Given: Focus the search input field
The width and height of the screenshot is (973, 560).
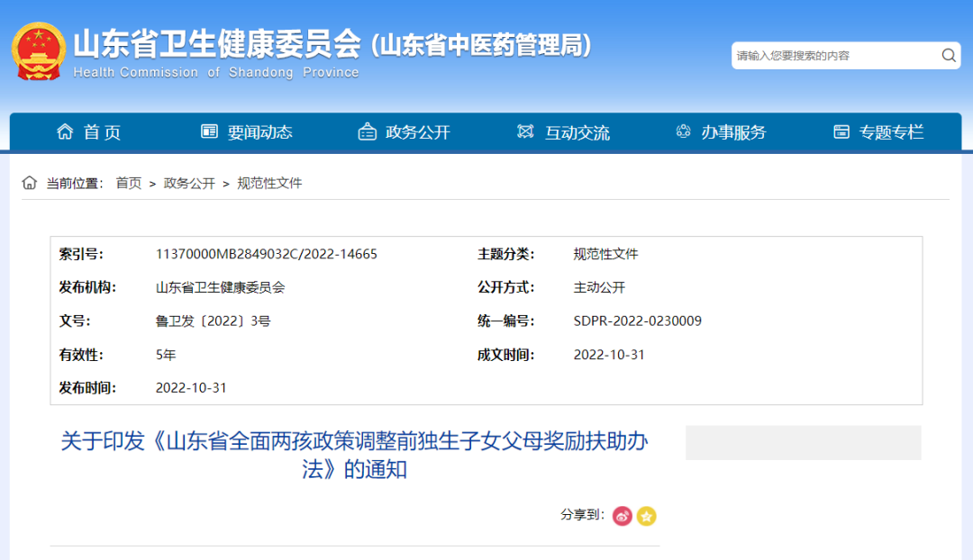Looking at the screenshot, I should coord(833,56).
